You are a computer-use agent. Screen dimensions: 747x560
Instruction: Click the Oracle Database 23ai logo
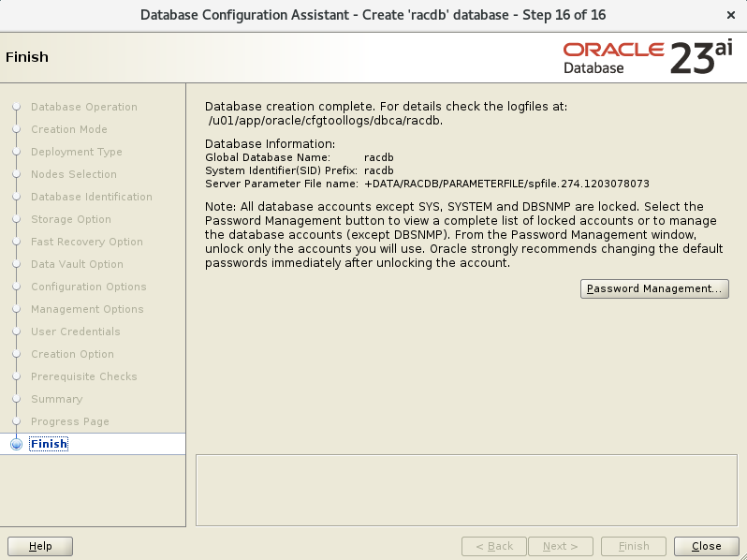point(648,58)
